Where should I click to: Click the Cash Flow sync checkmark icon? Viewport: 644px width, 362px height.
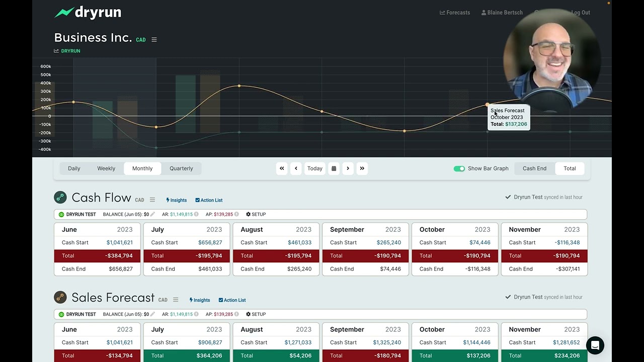tap(508, 197)
